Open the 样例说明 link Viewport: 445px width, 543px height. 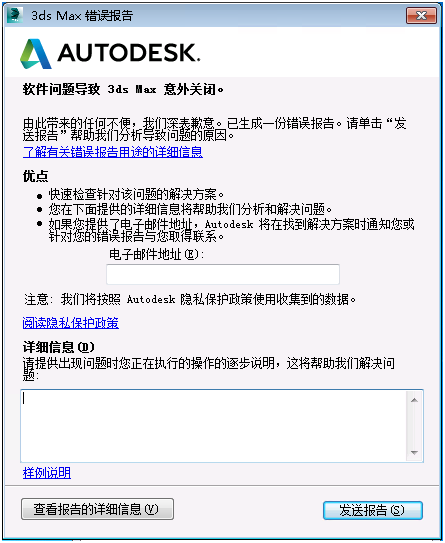[47, 472]
